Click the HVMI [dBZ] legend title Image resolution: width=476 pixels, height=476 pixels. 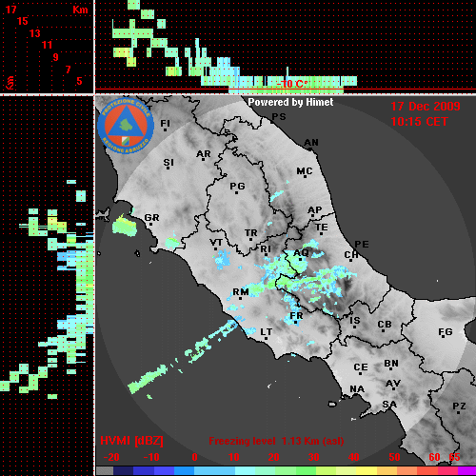[131, 441]
